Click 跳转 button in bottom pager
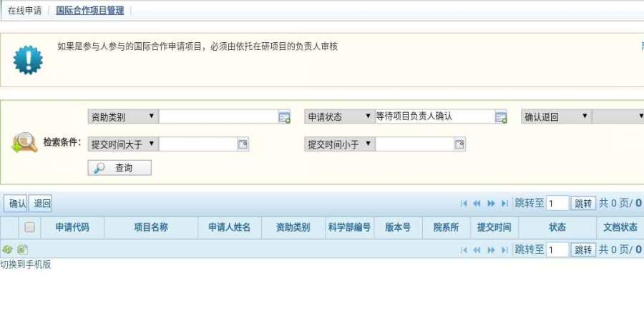 click(x=583, y=250)
